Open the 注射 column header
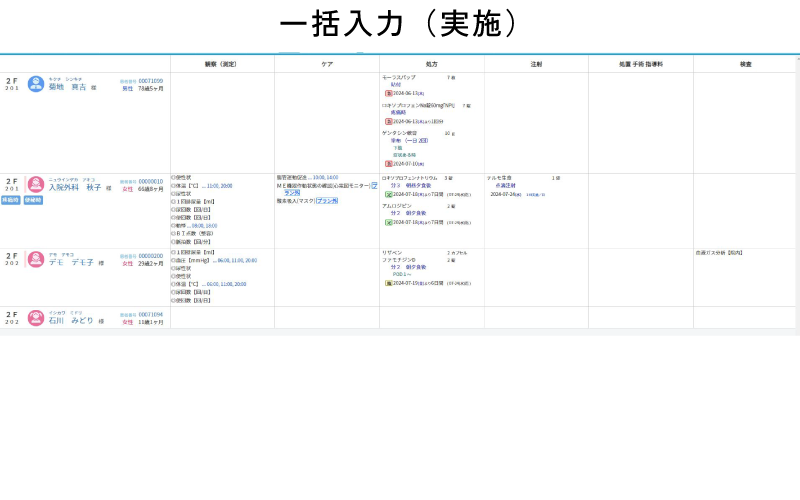The image size is (800, 500). [x=536, y=64]
